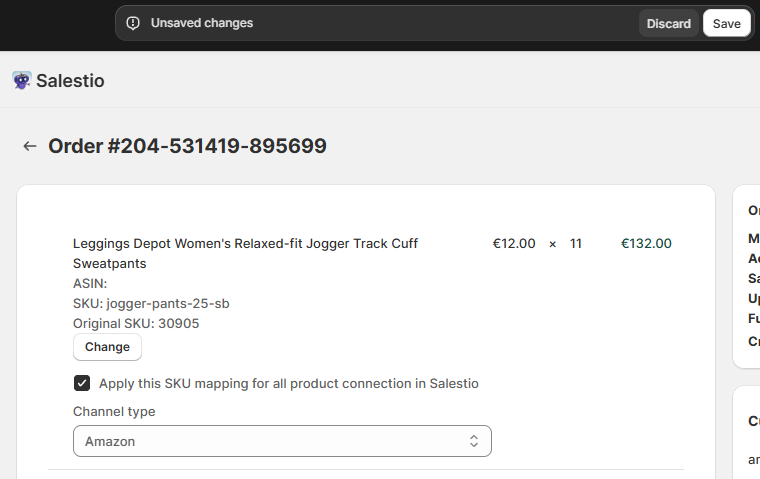The height and width of the screenshot is (479, 760).
Task: Go back using the left arrow
Action: tap(30, 146)
